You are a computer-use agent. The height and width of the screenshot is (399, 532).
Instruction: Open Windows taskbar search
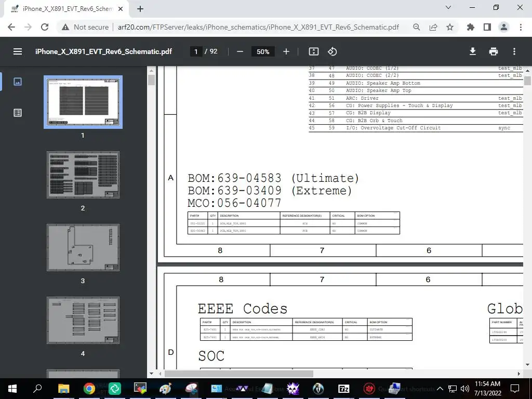tap(37, 389)
